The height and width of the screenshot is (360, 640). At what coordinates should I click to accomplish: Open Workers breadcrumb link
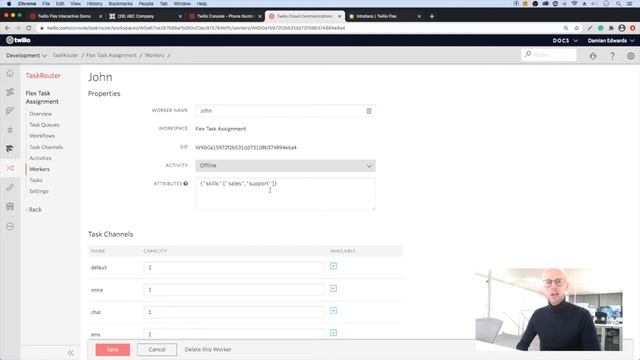pos(154,55)
